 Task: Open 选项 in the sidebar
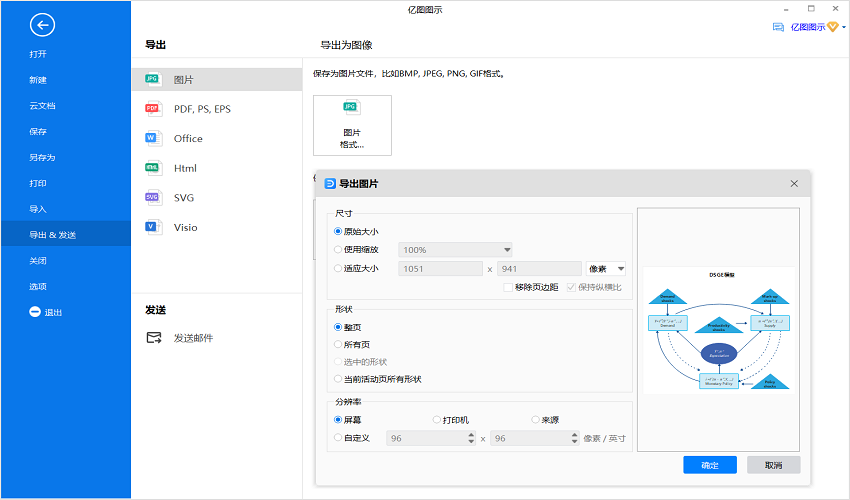pos(38,286)
